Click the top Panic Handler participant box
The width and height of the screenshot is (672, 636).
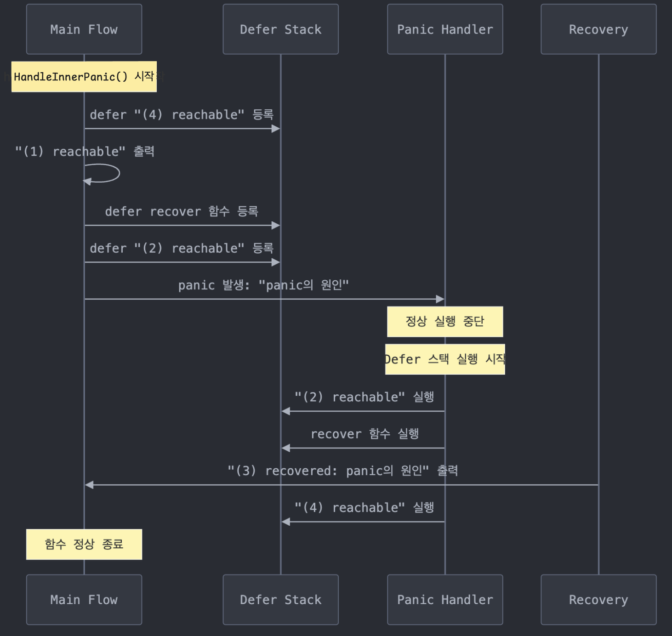pyautogui.click(x=444, y=29)
